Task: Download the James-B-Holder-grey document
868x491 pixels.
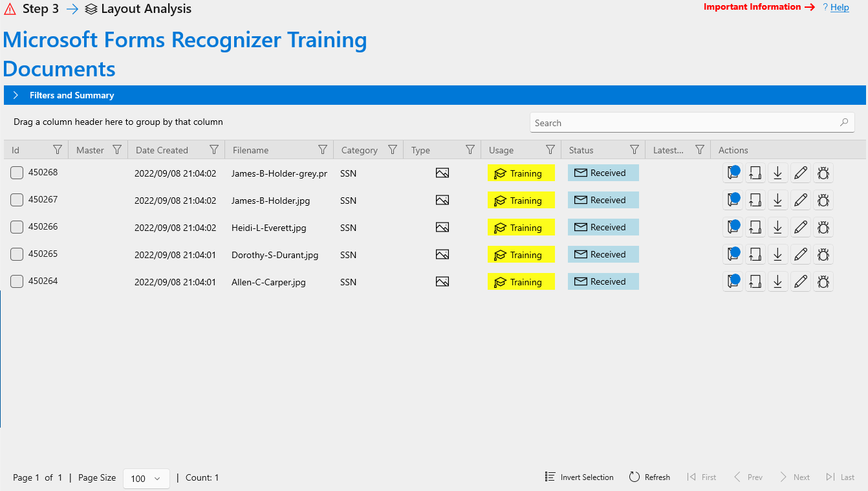Action: click(778, 173)
